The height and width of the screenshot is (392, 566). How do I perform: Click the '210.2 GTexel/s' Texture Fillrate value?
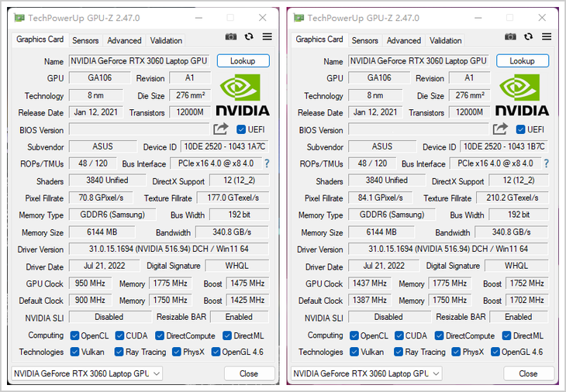[x=513, y=198]
